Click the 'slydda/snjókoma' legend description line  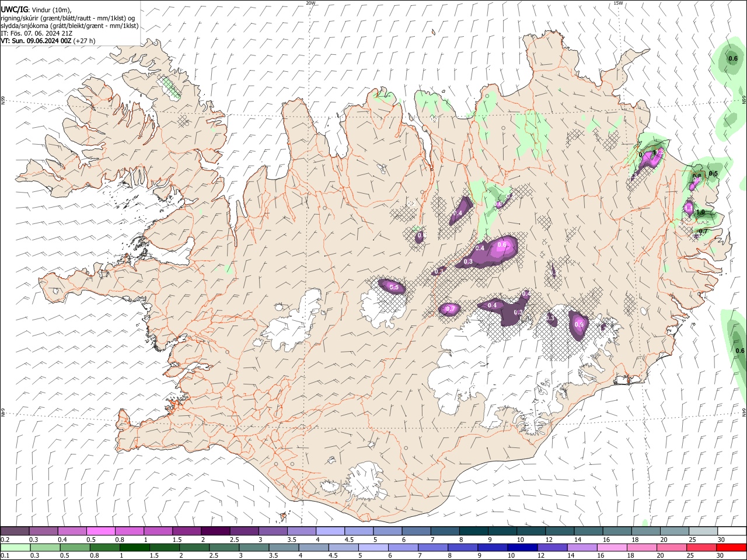(x=70, y=26)
